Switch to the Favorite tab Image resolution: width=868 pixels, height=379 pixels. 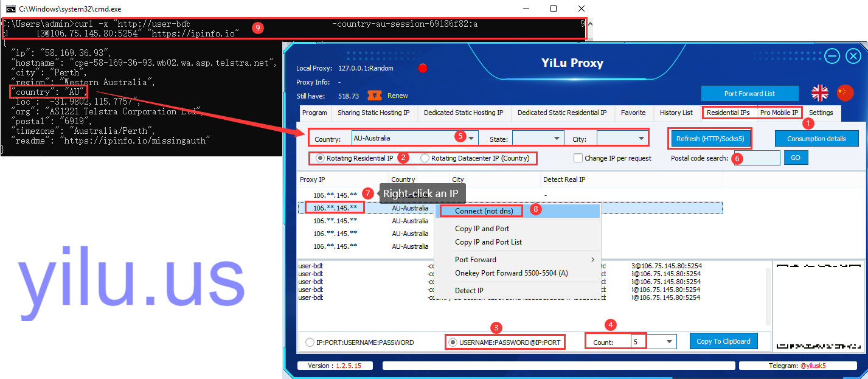click(633, 113)
